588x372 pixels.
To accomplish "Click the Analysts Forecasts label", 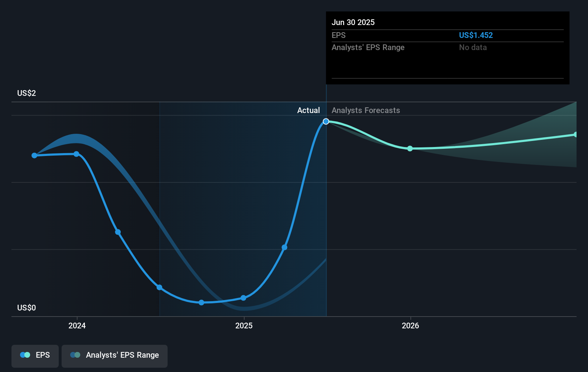I will coord(366,111).
